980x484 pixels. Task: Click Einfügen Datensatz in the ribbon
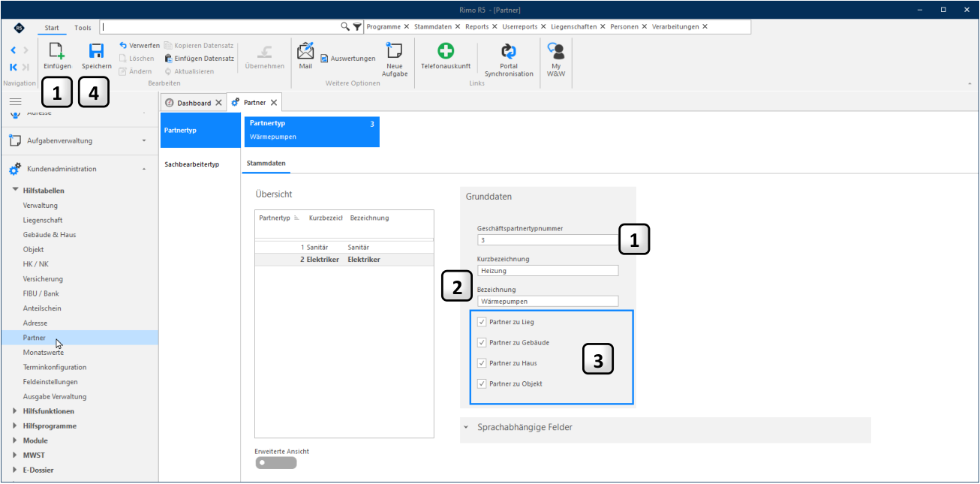200,58
